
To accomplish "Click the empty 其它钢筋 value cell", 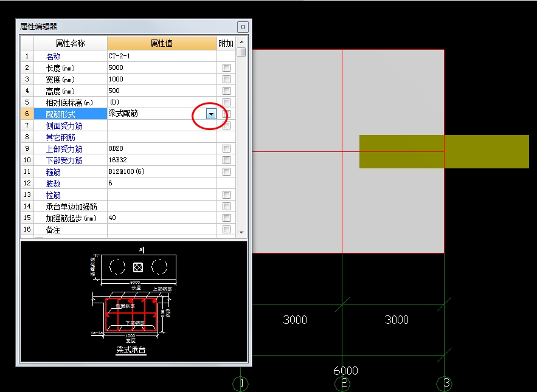I will coord(162,137).
